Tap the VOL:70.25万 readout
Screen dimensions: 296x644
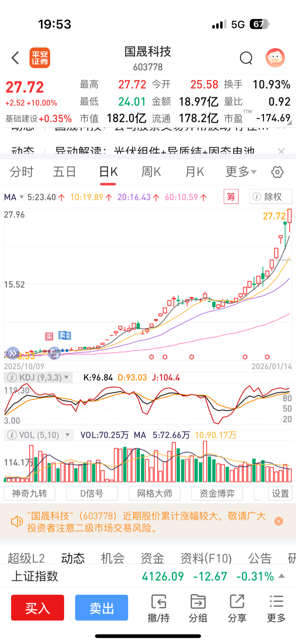coord(104,435)
